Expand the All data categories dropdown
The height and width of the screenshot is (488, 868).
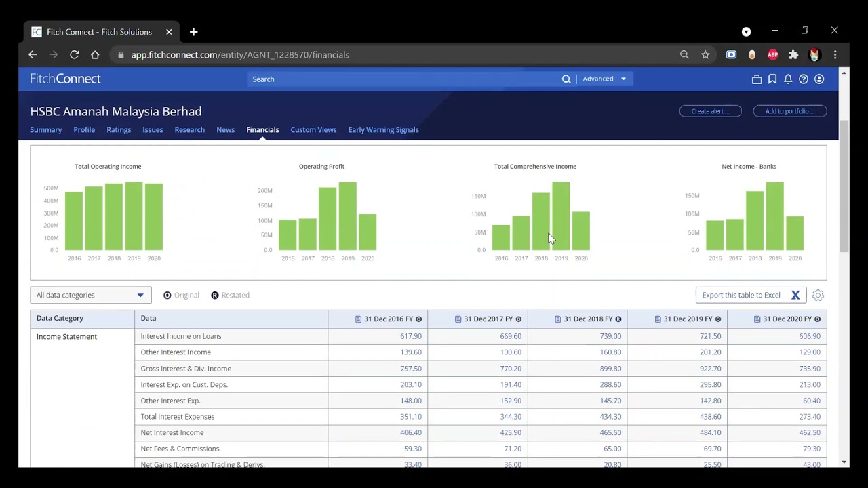tap(91, 295)
